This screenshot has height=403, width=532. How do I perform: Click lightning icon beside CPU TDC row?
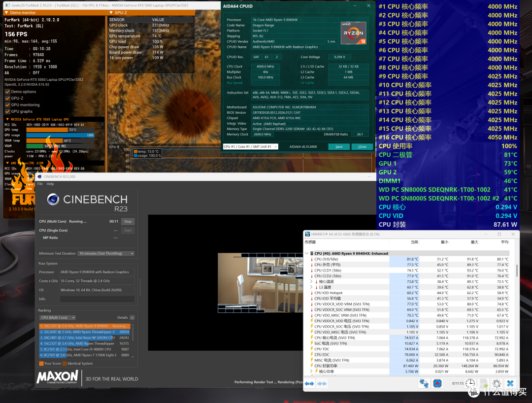pyautogui.click(x=312, y=349)
